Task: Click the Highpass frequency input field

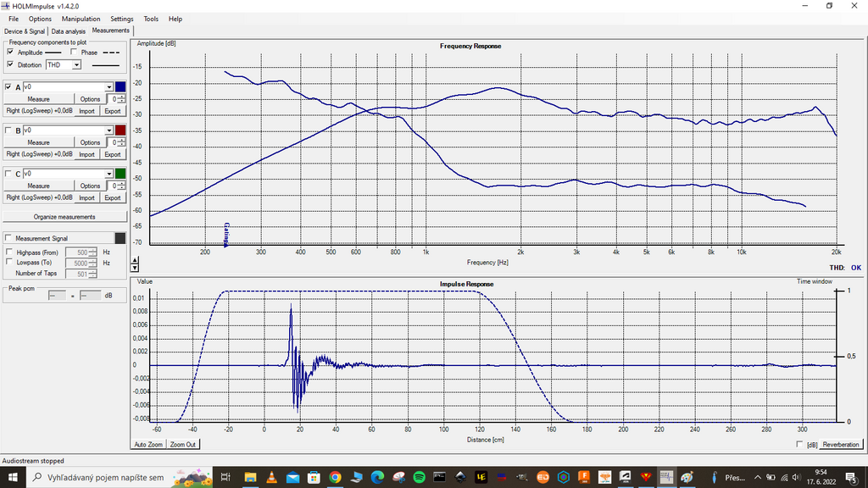Action: pos(77,252)
